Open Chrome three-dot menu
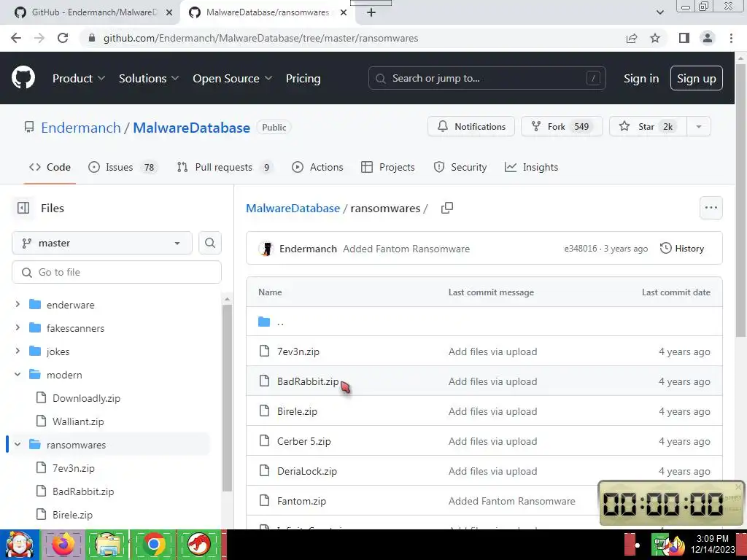The width and height of the screenshot is (747, 560). 731,38
